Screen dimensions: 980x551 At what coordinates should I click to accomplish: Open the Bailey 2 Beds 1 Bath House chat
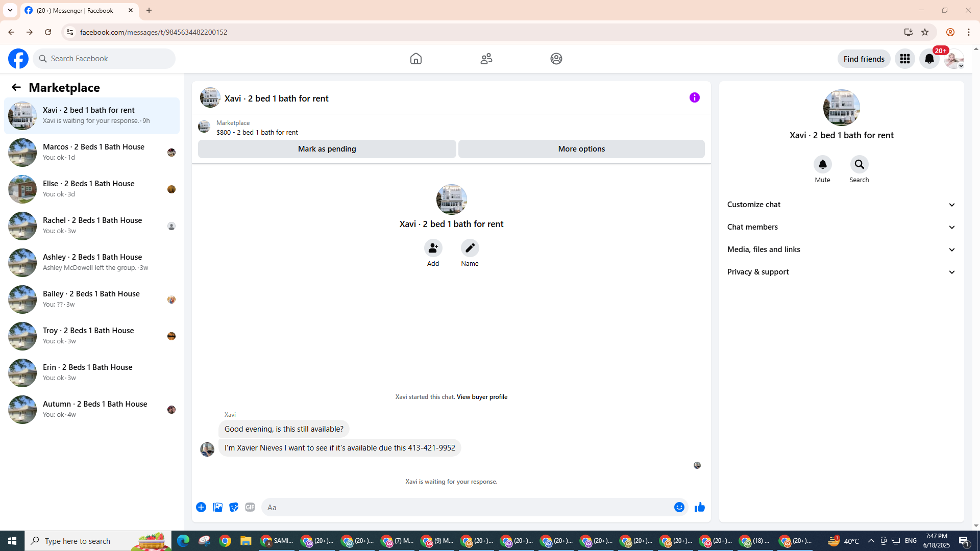(92, 299)
